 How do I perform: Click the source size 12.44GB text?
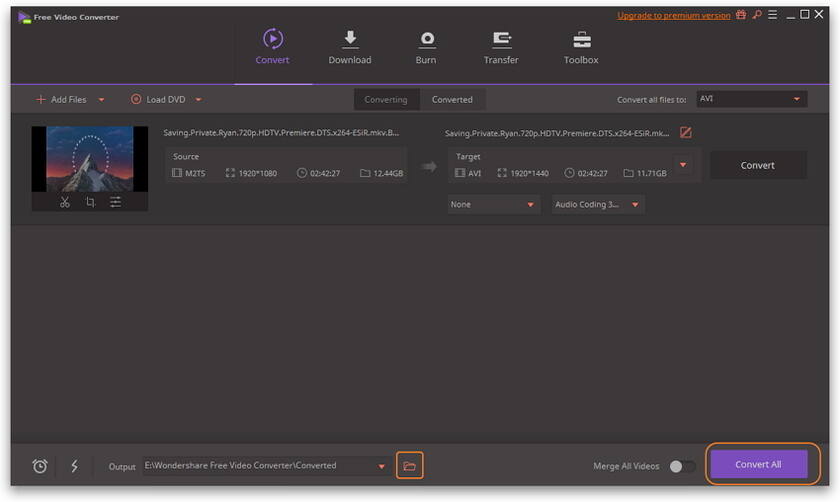pos(388,173)
